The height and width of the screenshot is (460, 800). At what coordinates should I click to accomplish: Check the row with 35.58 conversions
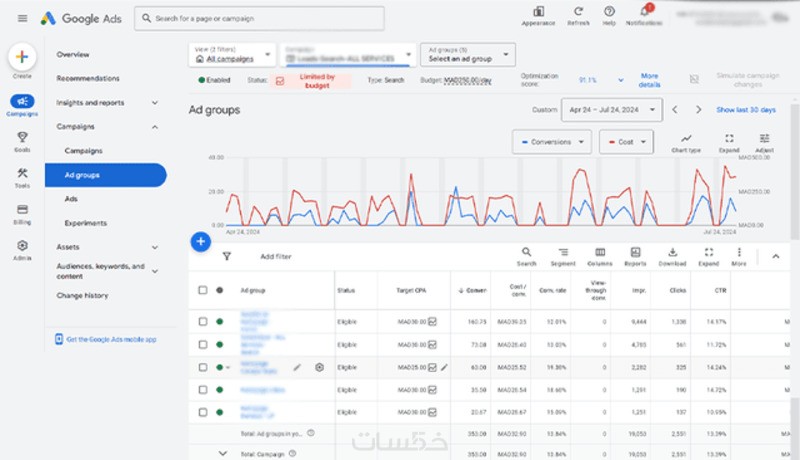pyautogui.click(x=203, y=390)
